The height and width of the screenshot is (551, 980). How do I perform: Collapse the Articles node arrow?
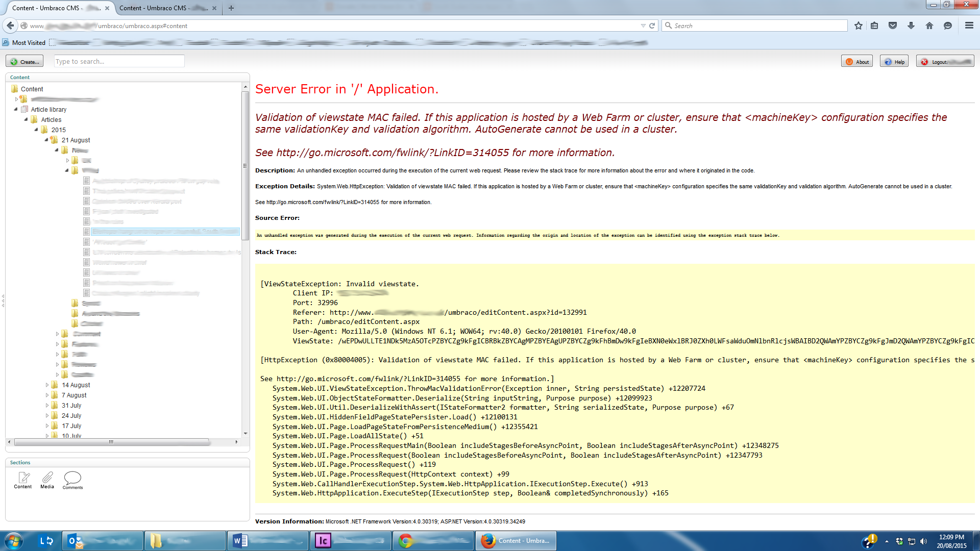[x=26, y=119]
